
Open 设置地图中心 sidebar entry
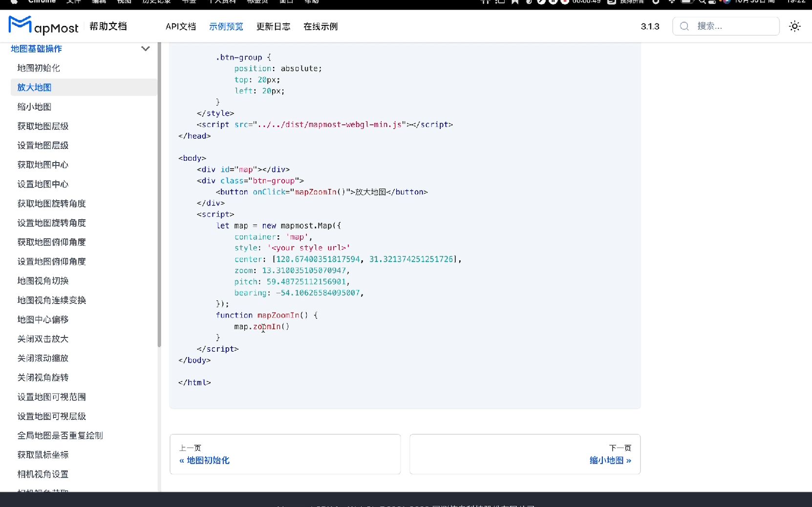pyautogui.click(x=43, y=184)
